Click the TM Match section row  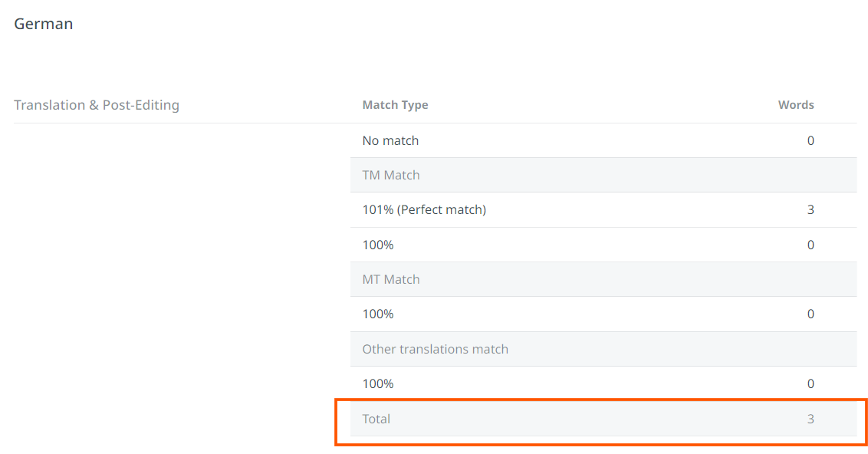pyautogui.click(x=603, y=175)
